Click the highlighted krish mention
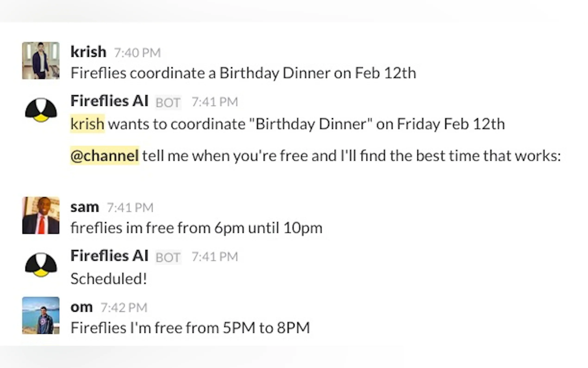Viewport: 588px width, 368px height. (x=87, y=124)
